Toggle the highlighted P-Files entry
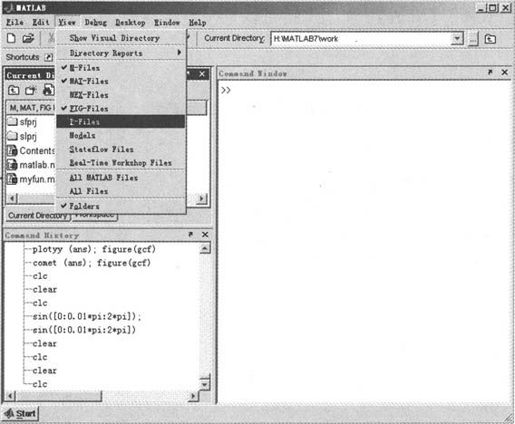The width and height of the screenshot is (515, 424). point(121,122)
